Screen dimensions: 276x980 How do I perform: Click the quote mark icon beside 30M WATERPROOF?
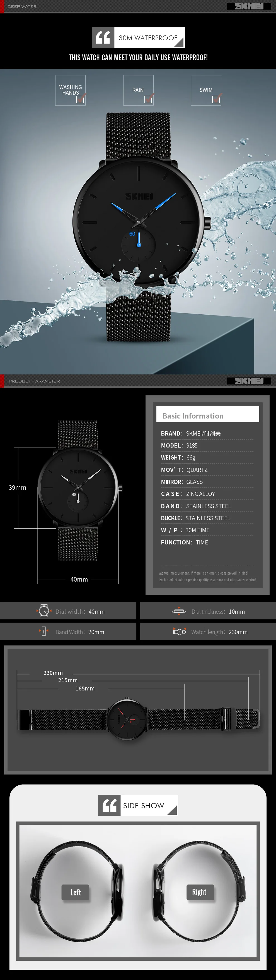tap(103, 37)
